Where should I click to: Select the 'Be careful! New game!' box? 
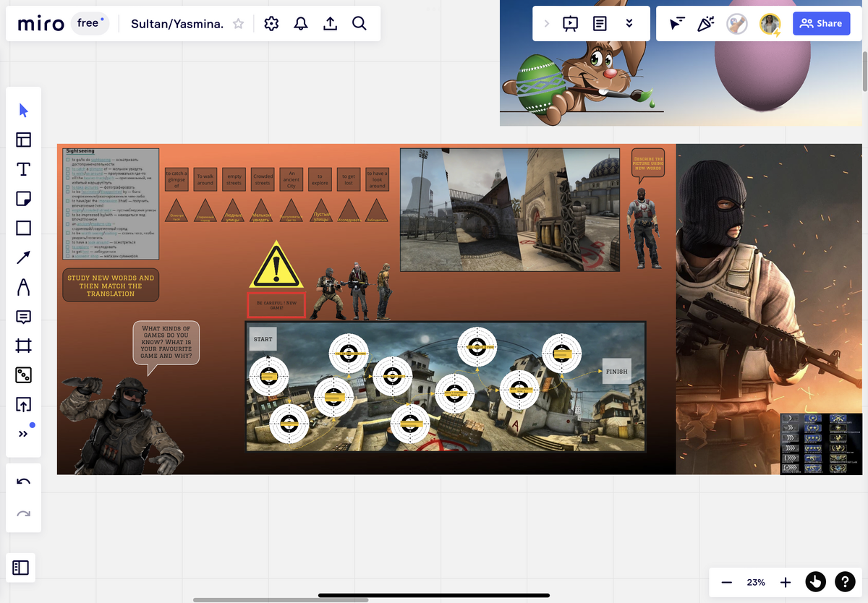coord(276,305)
